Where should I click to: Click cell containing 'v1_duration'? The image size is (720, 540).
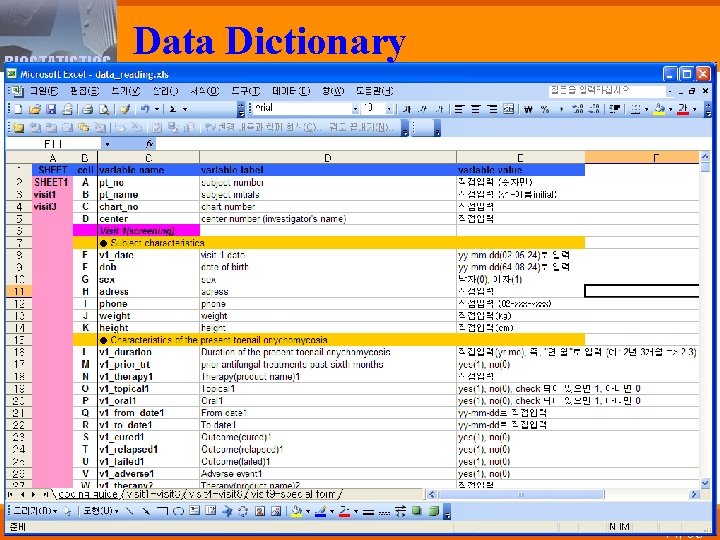(148, 352)
